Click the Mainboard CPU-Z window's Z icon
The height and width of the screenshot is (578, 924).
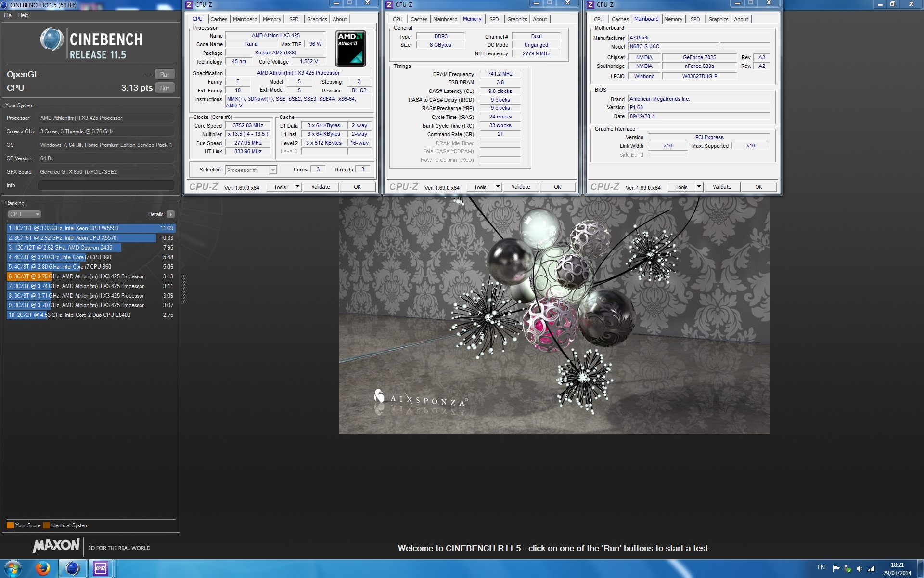(x=590, y=5)
